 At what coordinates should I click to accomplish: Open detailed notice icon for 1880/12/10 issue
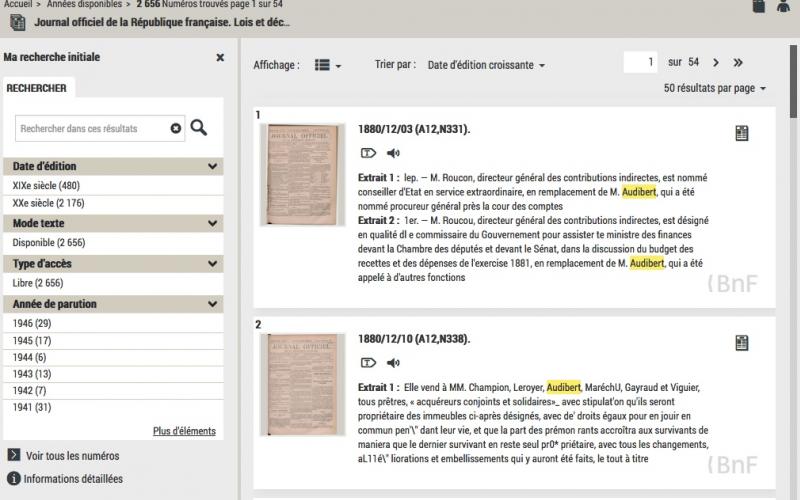[x=741, y=343]
